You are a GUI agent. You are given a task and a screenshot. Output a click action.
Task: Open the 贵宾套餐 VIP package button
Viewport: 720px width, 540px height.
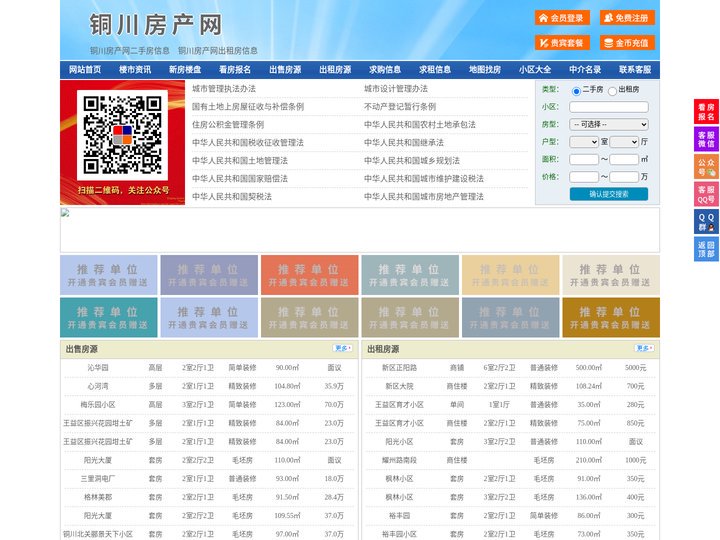point(562,43)
